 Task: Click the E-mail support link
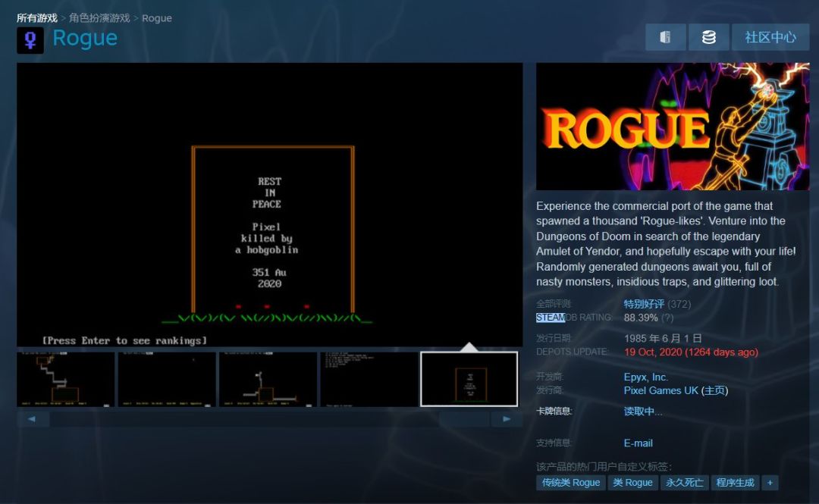click(x=639, y=443)
